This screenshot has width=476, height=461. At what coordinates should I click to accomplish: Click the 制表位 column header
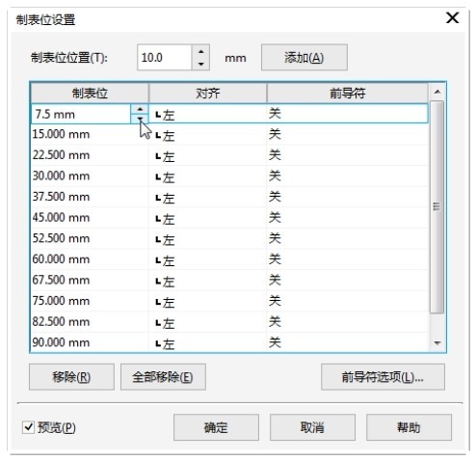90,94
